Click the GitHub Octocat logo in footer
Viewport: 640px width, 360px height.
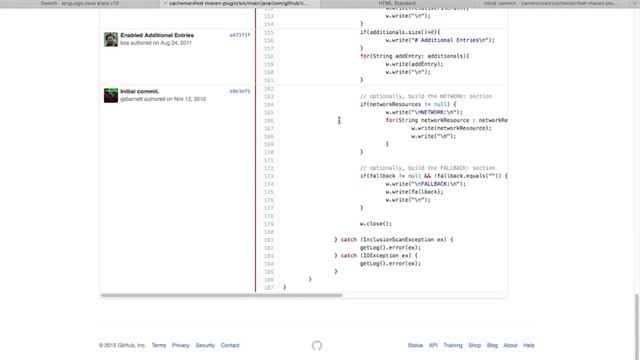tap(317, 346)
